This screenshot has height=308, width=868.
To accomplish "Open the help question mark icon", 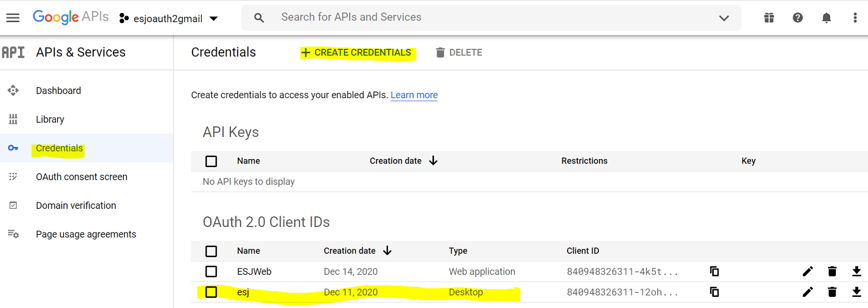I will 797,18.
